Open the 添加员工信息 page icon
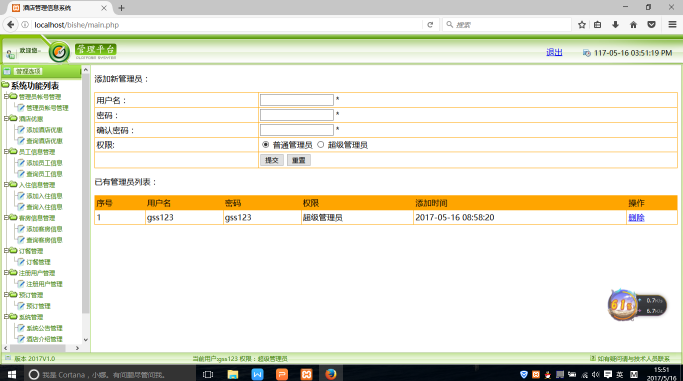 click(x=20, y=163)
